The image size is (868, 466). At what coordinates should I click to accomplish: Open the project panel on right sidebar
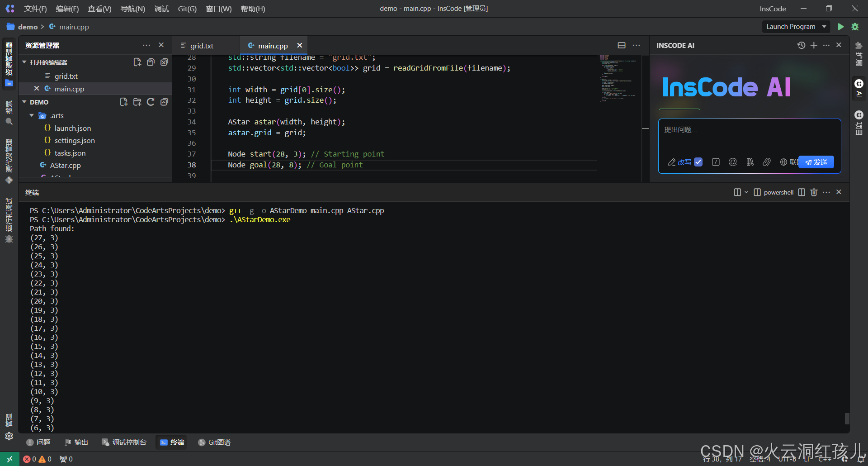[x=859, y=123]
